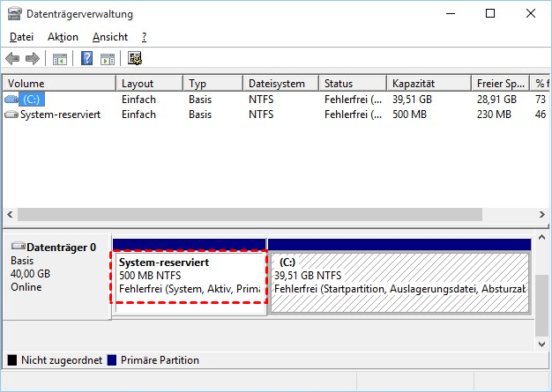Image resolution: width=552 pixels, height=392 pixels.
Task: Select the System-reserviert row in volume list
Action: 276,115
